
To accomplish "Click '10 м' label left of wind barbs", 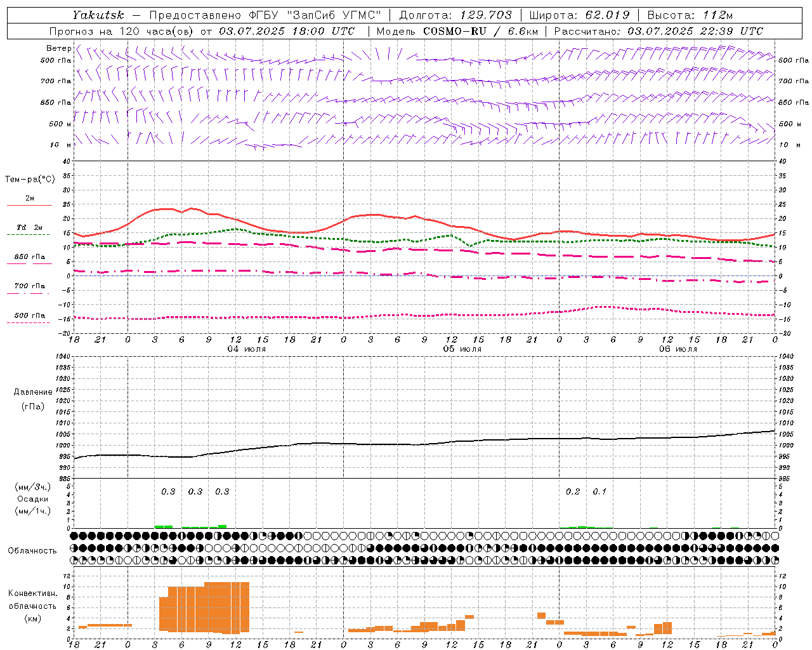I will 60,145.
